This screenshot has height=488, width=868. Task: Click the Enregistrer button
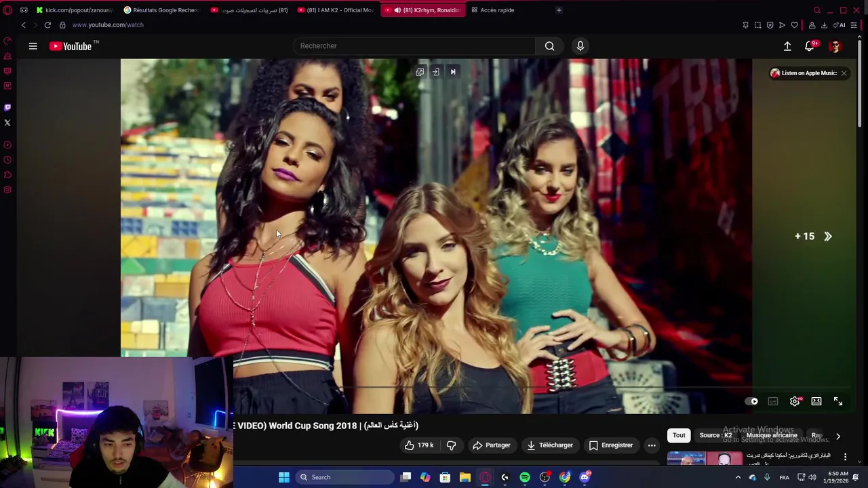click(610, 445)
